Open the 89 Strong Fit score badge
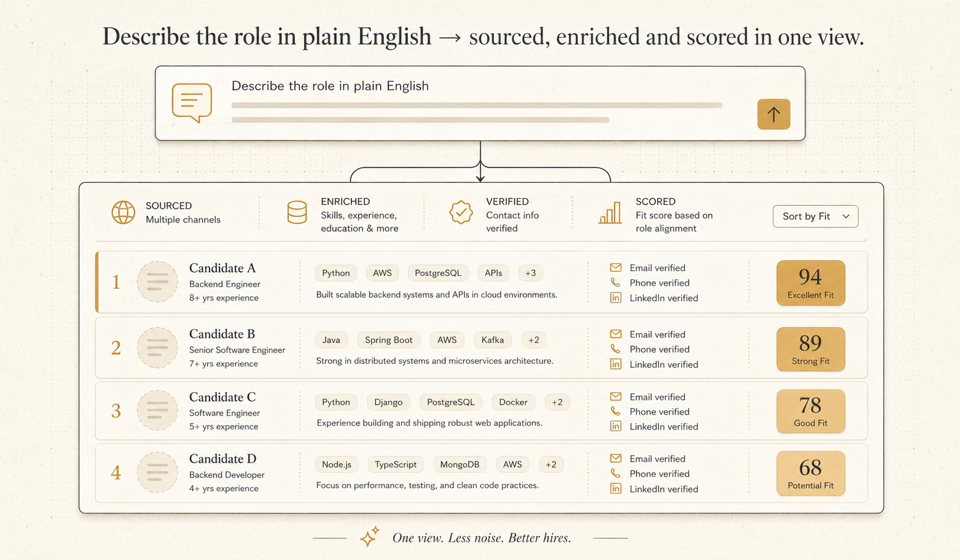The width and height of the screenshot is (960, 560). [x=810, y=349]
